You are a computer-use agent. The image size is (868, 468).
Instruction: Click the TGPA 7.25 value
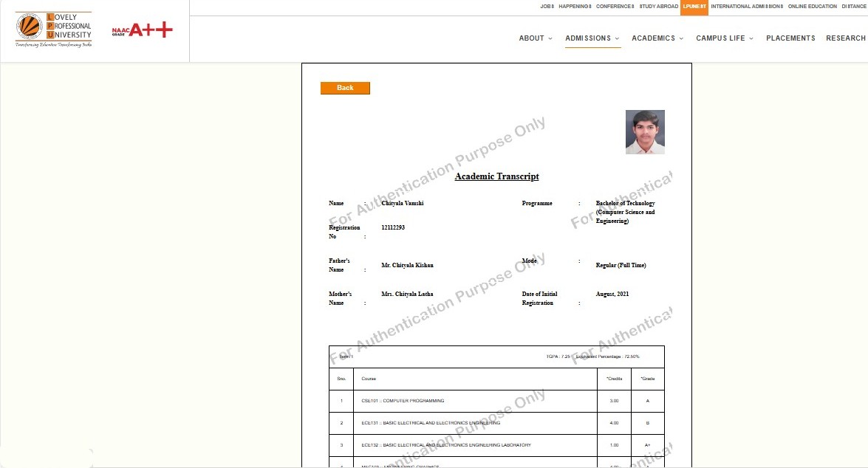point(558,357)
